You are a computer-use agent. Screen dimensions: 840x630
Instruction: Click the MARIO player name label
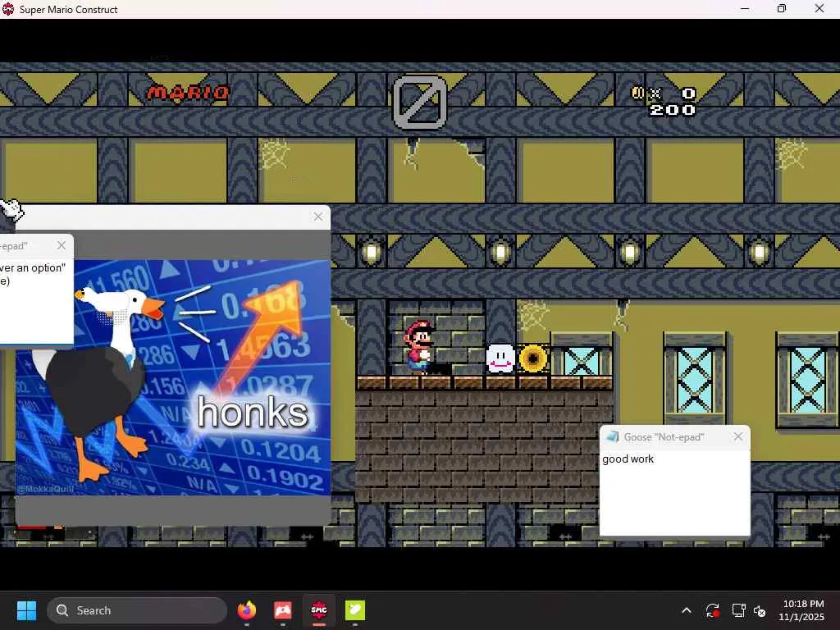tap(188, 93)
